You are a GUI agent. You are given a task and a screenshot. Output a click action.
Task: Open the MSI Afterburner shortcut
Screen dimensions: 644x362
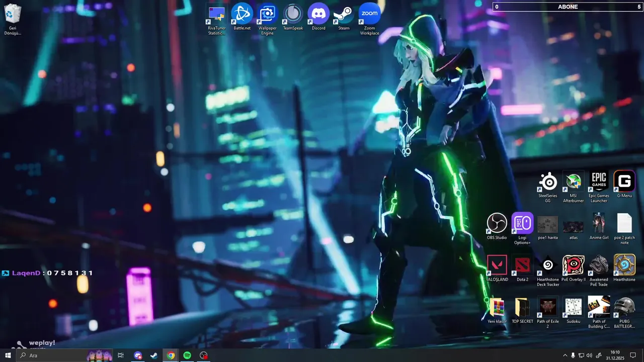pyautogui.click(x=573, y=187)
